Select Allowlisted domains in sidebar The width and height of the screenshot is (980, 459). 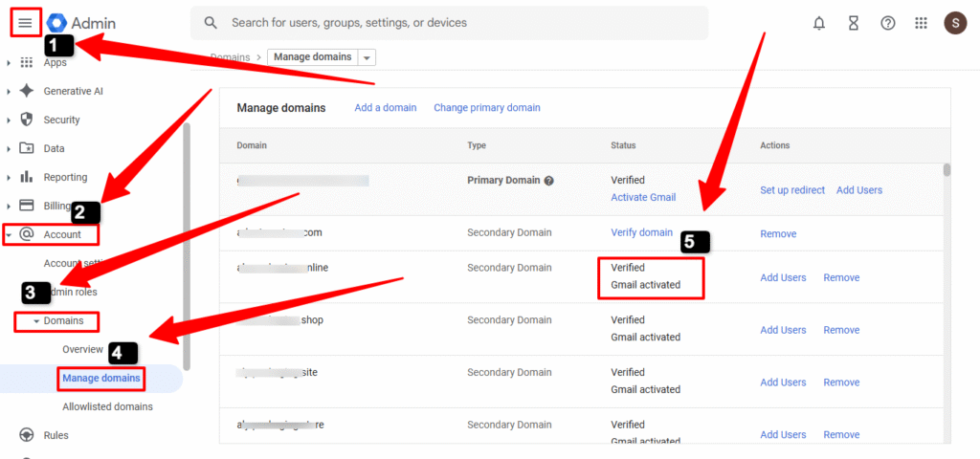(107, 407)
